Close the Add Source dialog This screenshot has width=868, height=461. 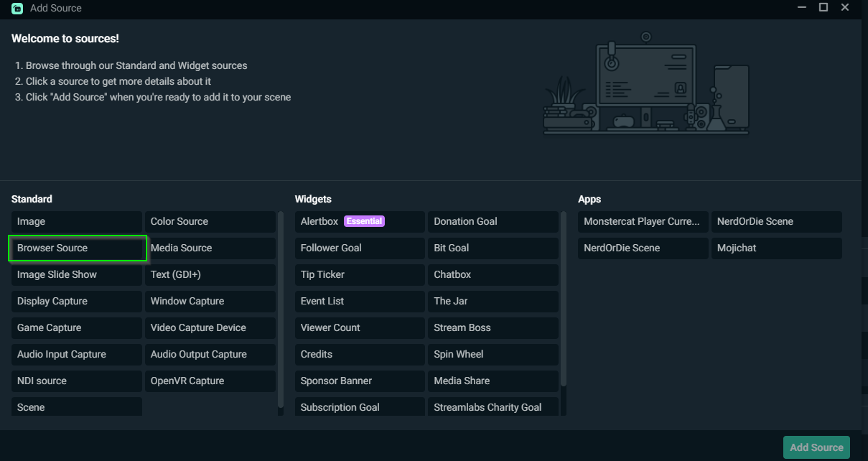847,7
